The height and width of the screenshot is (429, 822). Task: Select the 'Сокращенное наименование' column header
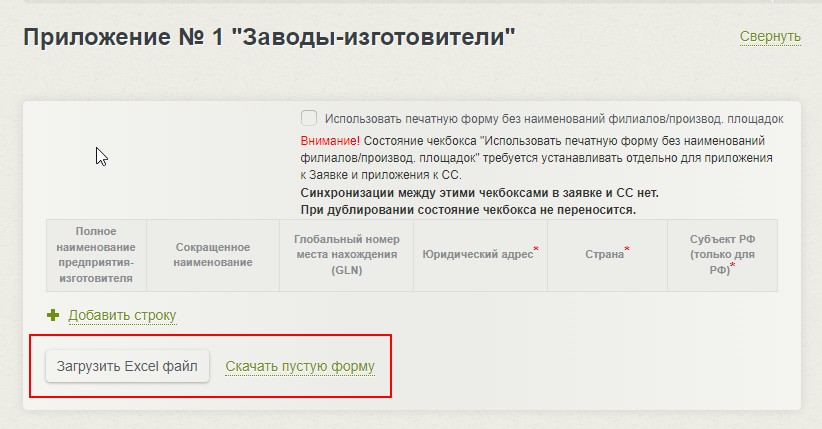point(212,255)
